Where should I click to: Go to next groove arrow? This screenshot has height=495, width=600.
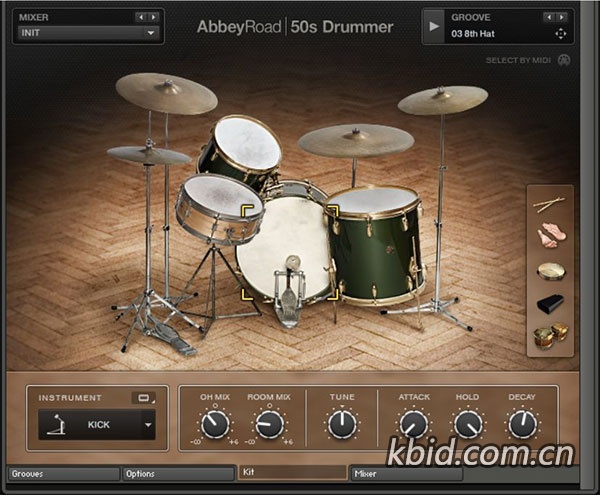click(x=561, y=17)
